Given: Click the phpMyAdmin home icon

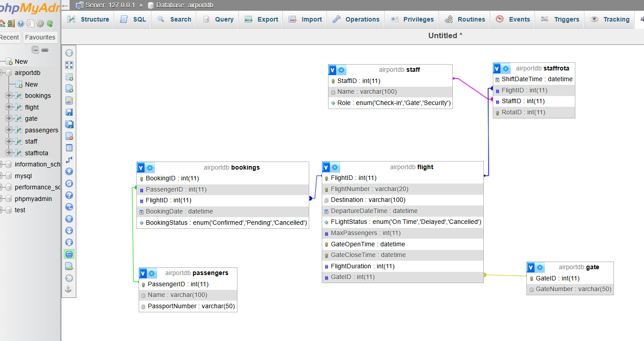Looking at the screenshot, I should [x=2, y=23].
